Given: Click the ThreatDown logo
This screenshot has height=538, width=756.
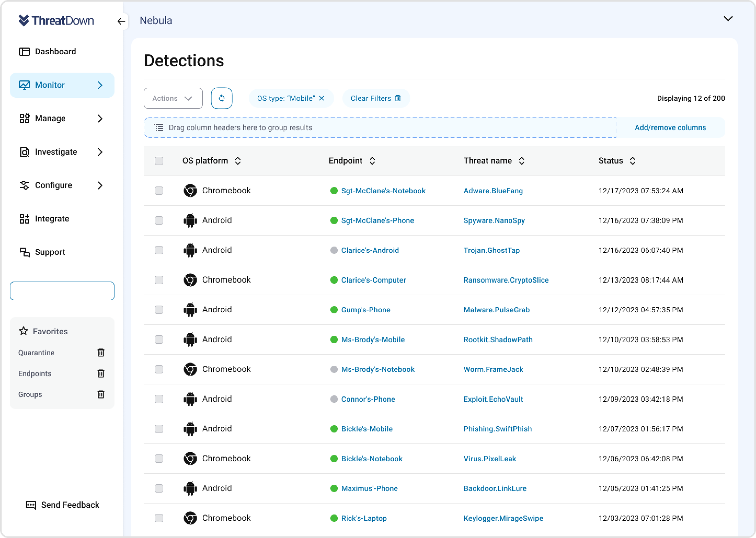Looking at the screenshot, I should coord(57,21).
